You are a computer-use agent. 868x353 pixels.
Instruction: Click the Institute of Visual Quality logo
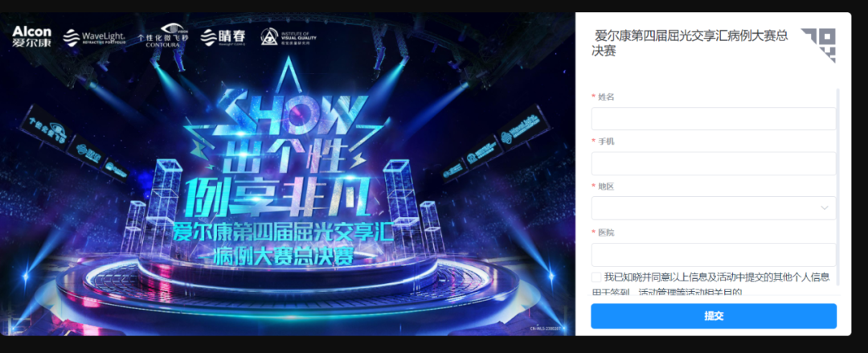point(285,36)
